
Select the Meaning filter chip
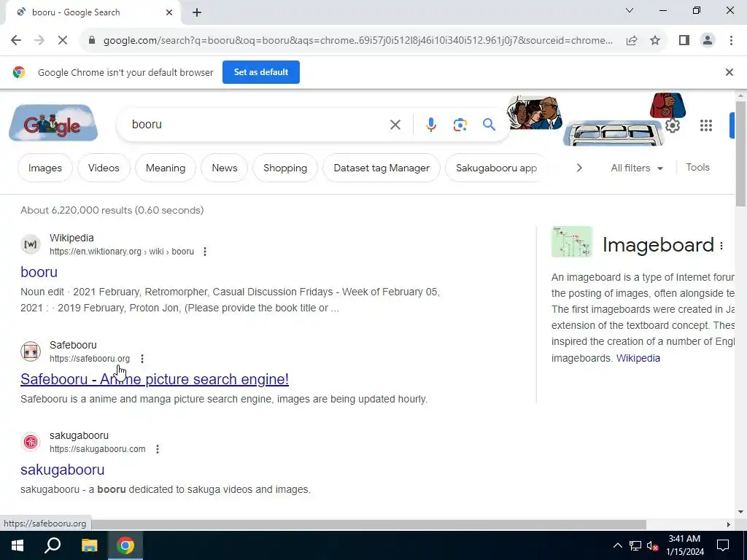166,168
